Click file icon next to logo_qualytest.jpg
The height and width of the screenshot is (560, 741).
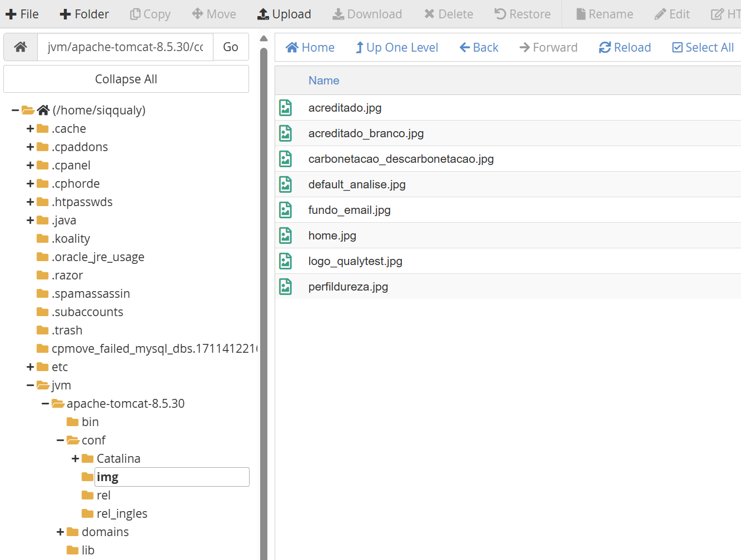(286, 261)
